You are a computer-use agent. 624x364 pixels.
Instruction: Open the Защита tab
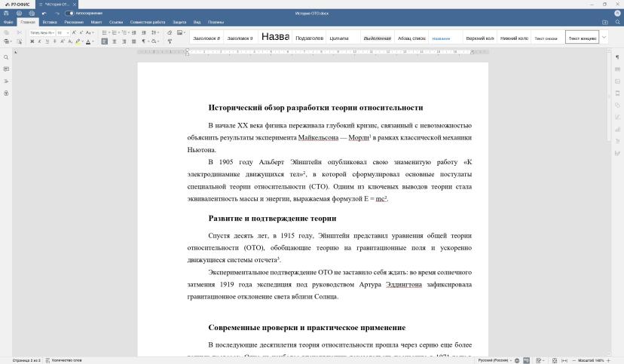coord(179,23)
